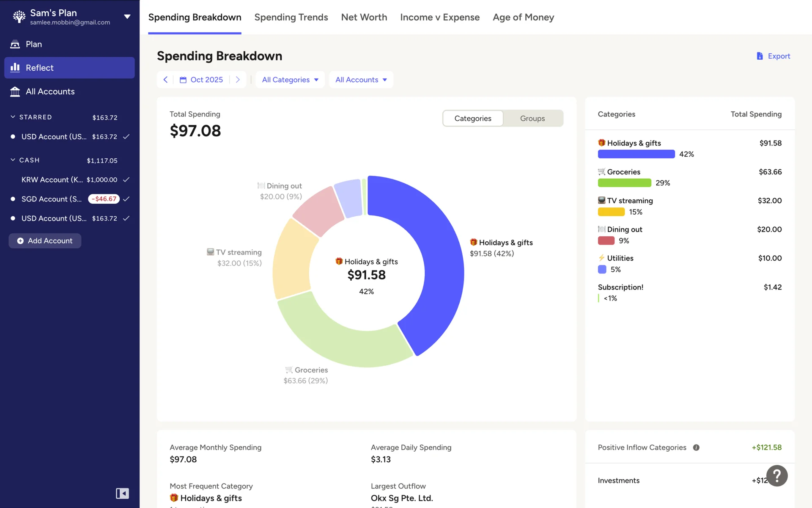This screenshot has width=812, height=508.
Task: Collapse the sidebar with bottom icon
Action: [122, 493]
